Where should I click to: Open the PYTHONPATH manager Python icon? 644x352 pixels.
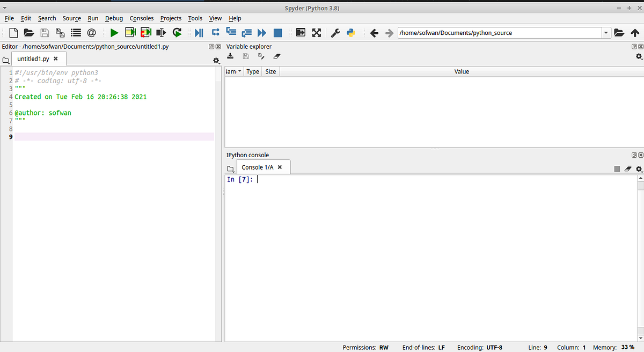[350, 32]
